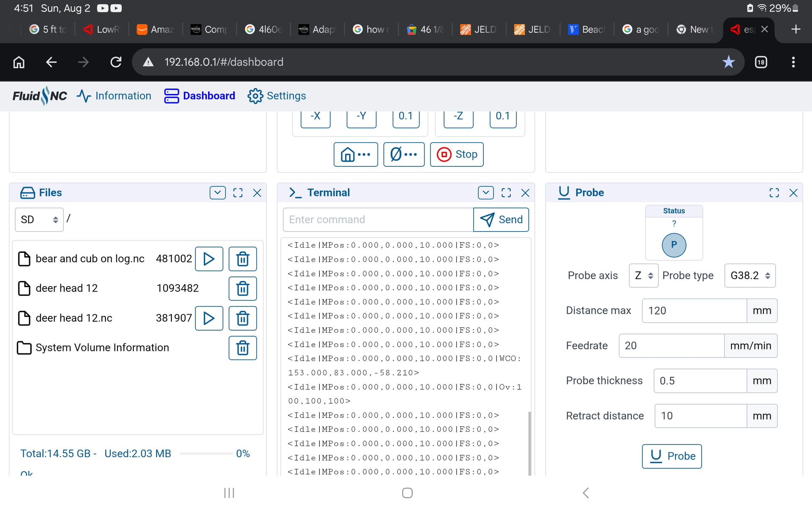Open the SD filesystem dropdown
Image resolution: width=812 pixels, height=508 pixels.
[x=39, y=220]
